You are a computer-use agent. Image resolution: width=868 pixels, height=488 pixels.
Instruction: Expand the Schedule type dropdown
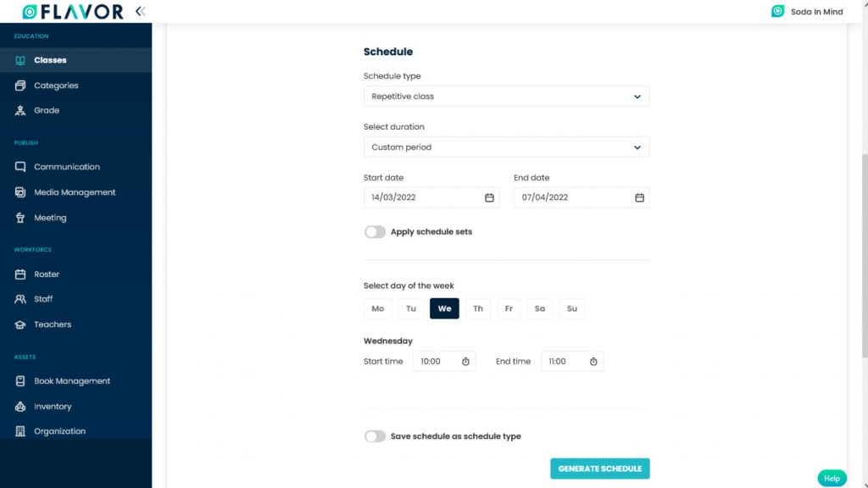(x=507, y=97)
